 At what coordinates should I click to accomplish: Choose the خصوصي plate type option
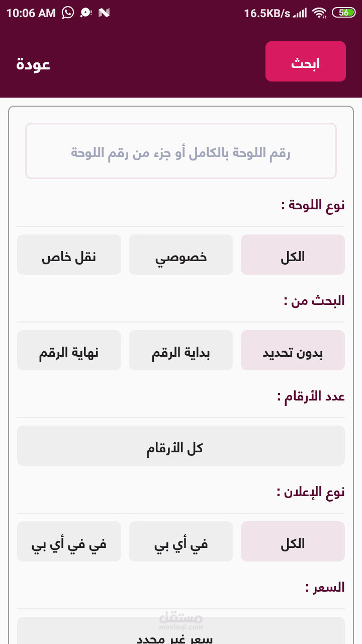[181, 255]
